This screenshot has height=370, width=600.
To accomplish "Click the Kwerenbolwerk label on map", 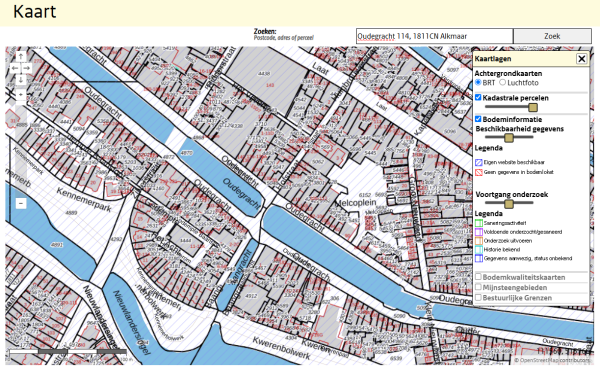I will (x=281, y=348).
